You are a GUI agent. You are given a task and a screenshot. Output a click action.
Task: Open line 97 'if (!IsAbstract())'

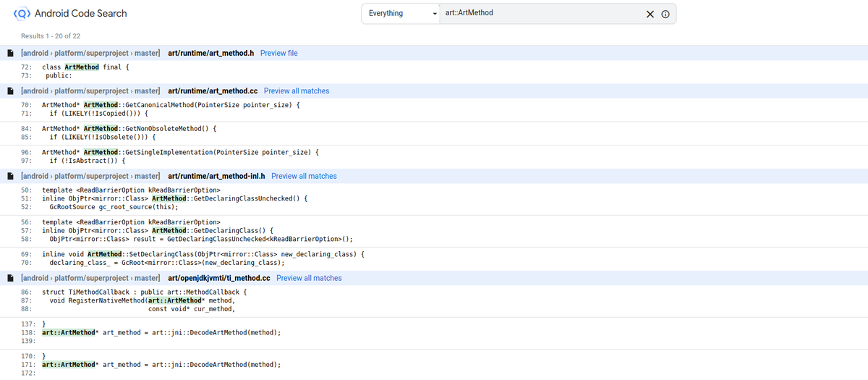click(x=87, y=161)
